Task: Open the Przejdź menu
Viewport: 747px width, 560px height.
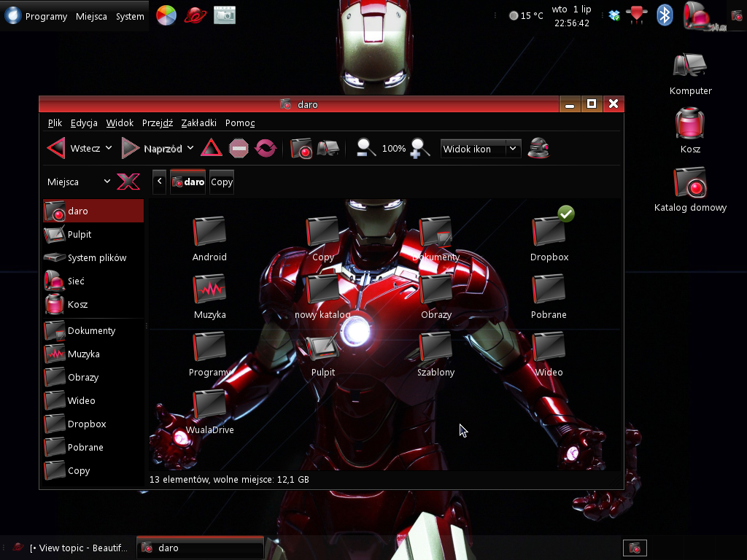Action: click(158, 122)
